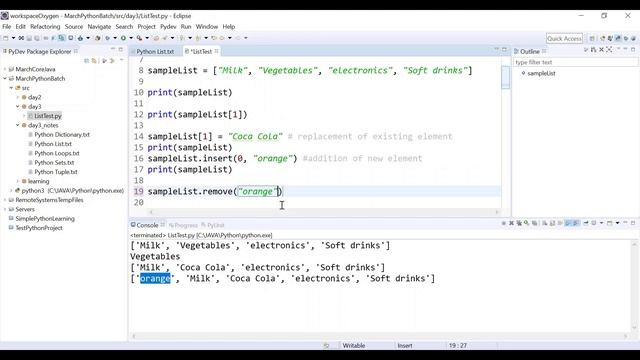
Task: Select Python Dictionary.txt file
Action: coord(62,135)
